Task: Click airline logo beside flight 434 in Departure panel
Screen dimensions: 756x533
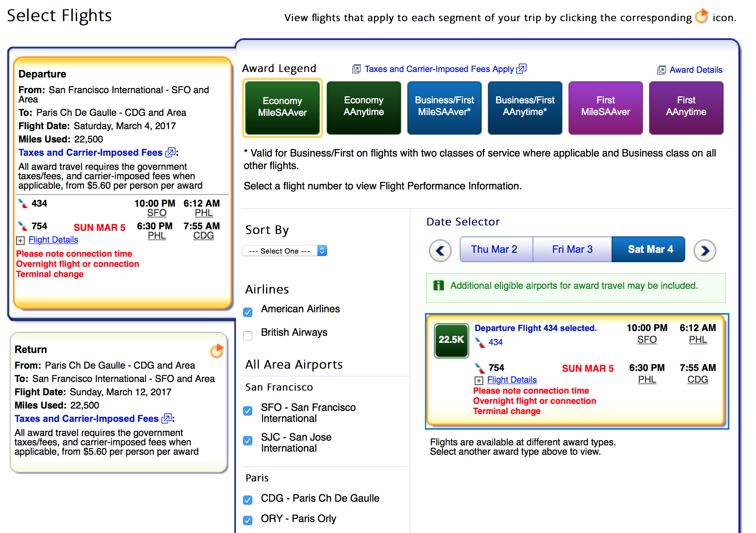Action: [x=23, y=203]
